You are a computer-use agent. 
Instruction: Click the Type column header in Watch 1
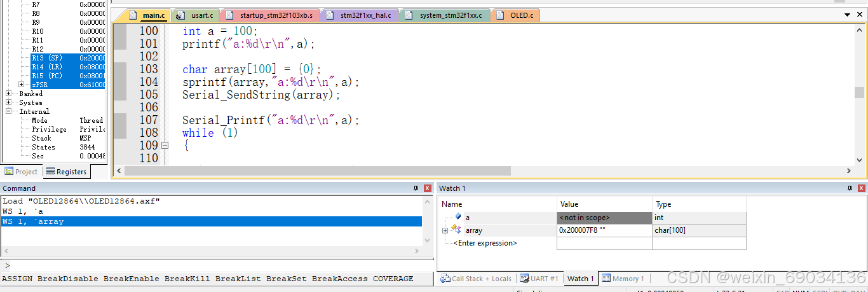coord(699,204)
